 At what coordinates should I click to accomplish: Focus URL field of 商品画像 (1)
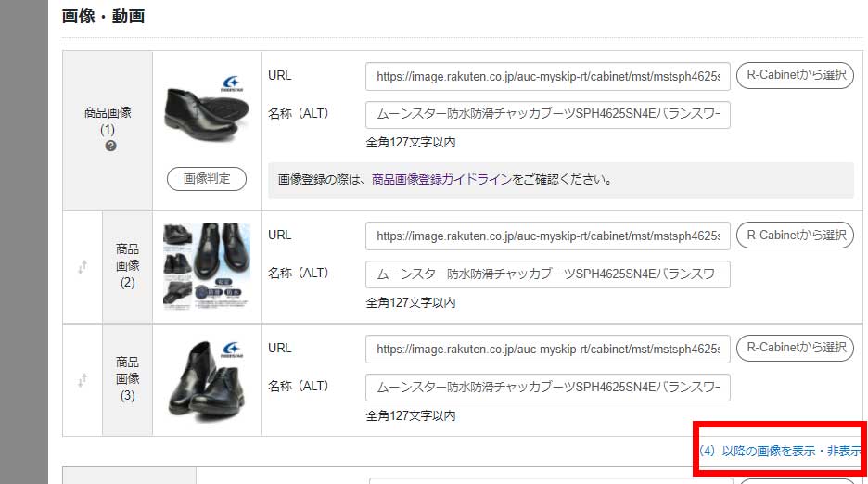coord(547,76)
